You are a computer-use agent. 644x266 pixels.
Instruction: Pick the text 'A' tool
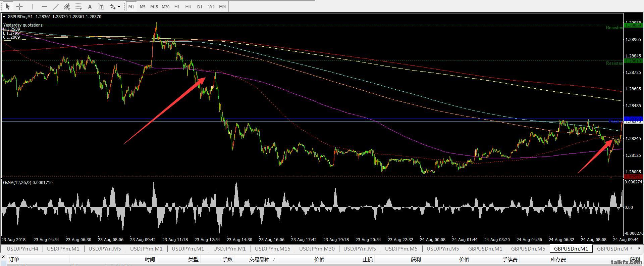(x=90, y=6)
